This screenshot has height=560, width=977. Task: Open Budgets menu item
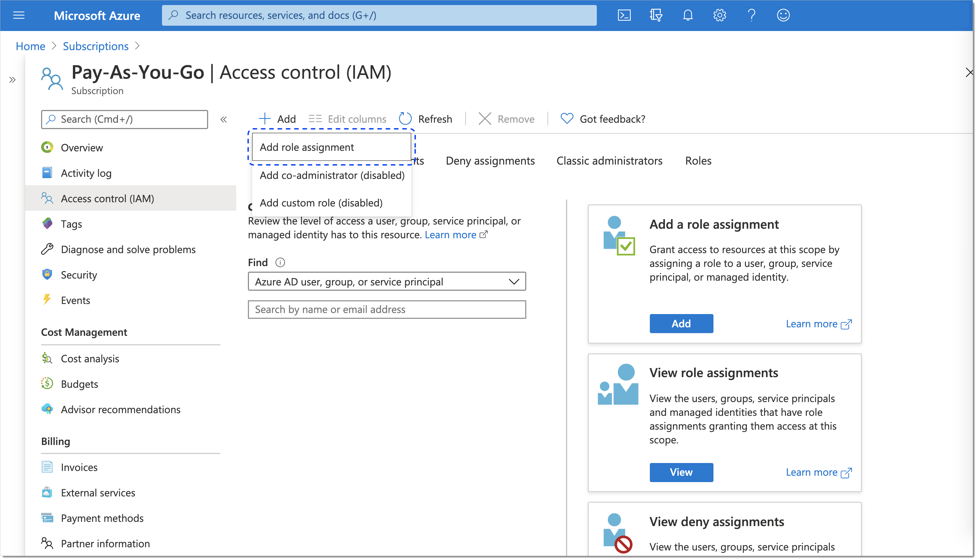pos(131,384)
